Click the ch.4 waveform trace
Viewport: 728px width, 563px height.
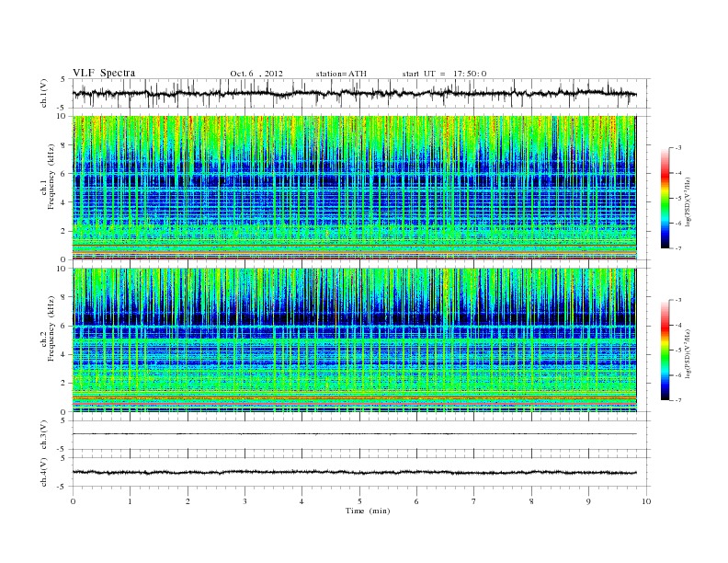point(354,473)
